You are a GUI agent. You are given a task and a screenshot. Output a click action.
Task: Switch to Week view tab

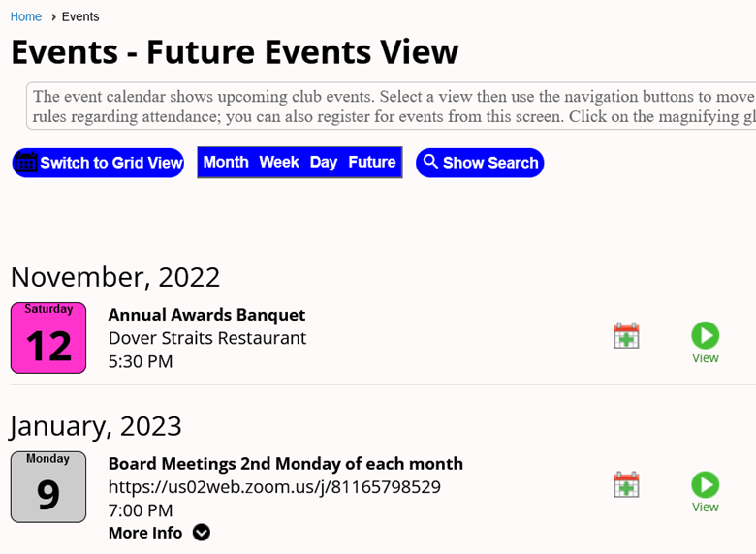279,162
